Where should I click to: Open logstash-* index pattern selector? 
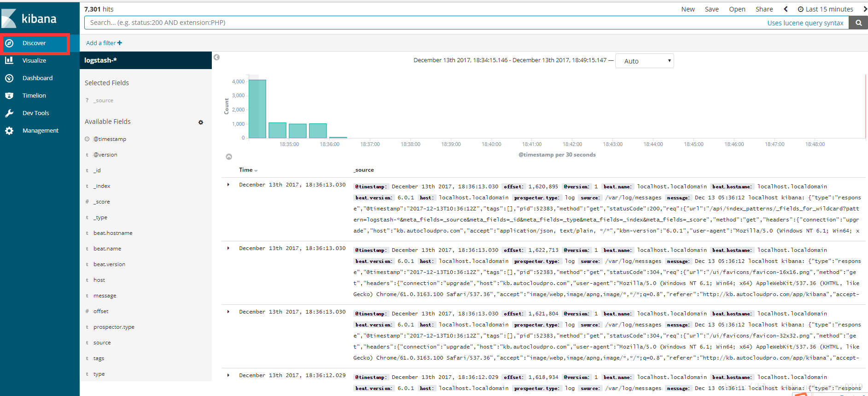point(146,60)
